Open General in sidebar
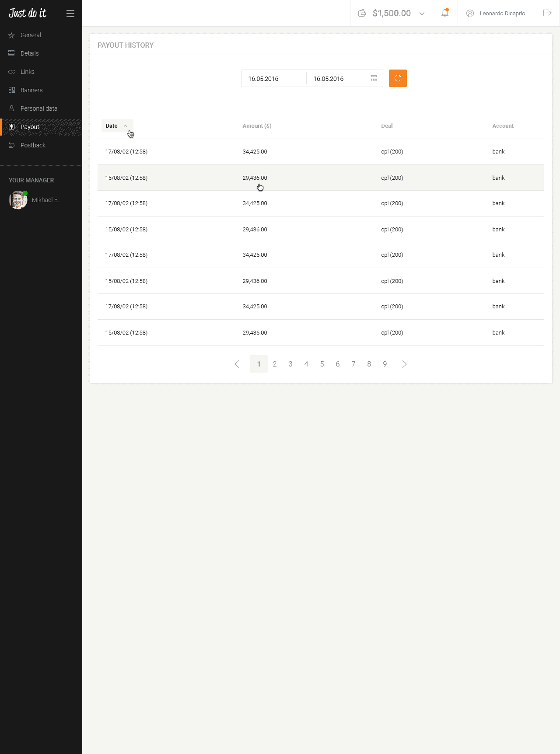The height and width of the screenshot is (754, 560). (31, 35)
